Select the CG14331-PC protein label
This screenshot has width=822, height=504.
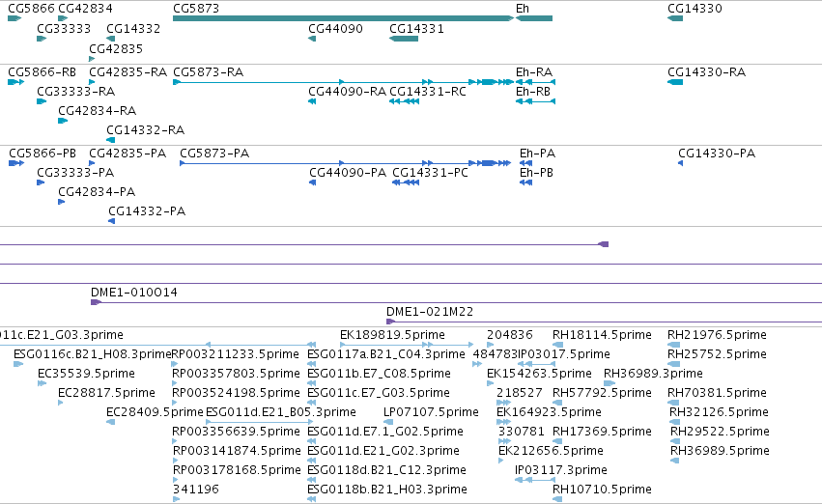point(431,173)
